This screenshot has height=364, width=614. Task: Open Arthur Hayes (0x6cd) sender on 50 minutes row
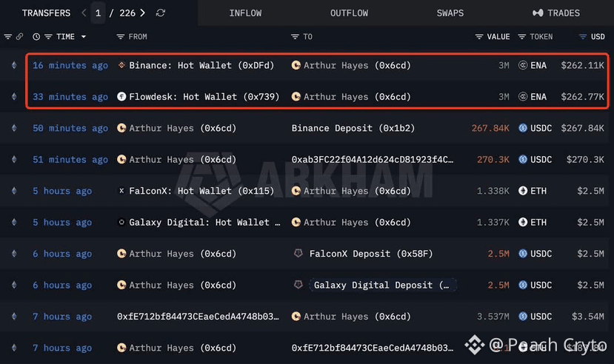click(182, 128)
